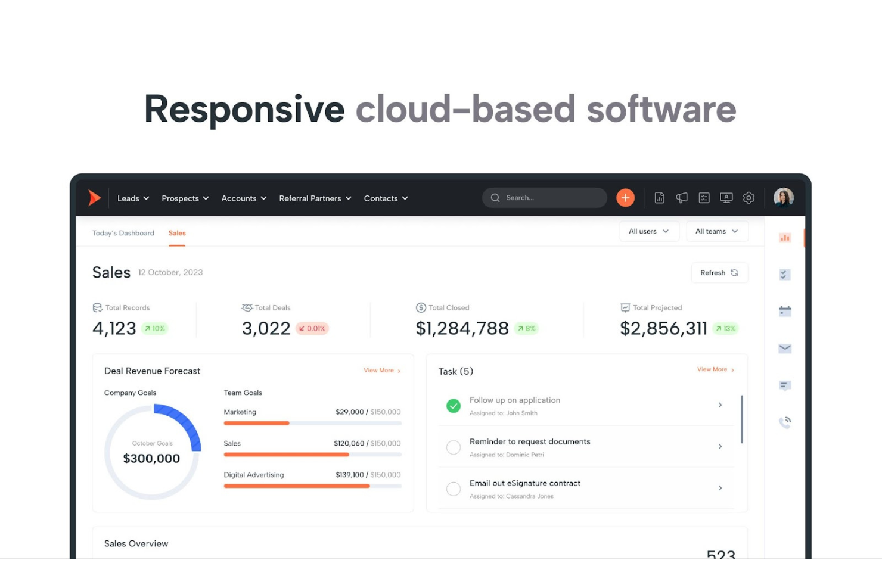Click the megaphone announcements icon in the navbar
The width and height of the screenshot is (882, 588).
click(681, 197)
